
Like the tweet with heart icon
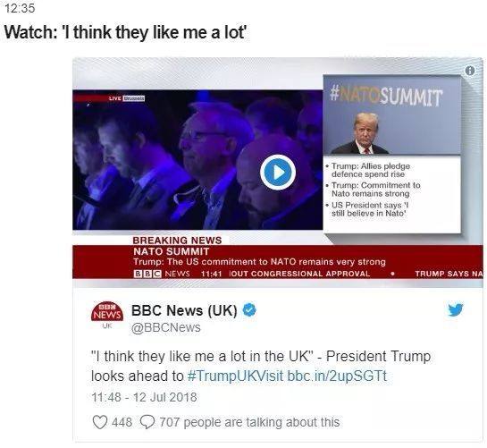(100, 422)
